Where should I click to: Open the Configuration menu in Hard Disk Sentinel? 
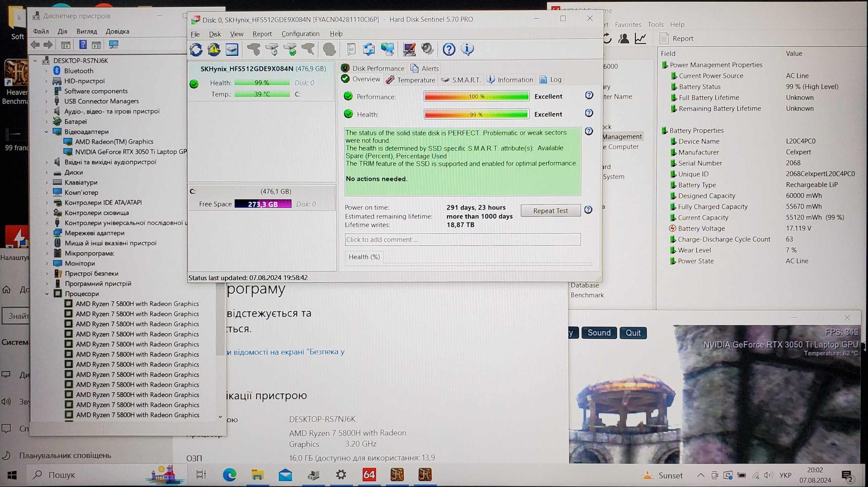click(300, 34)
